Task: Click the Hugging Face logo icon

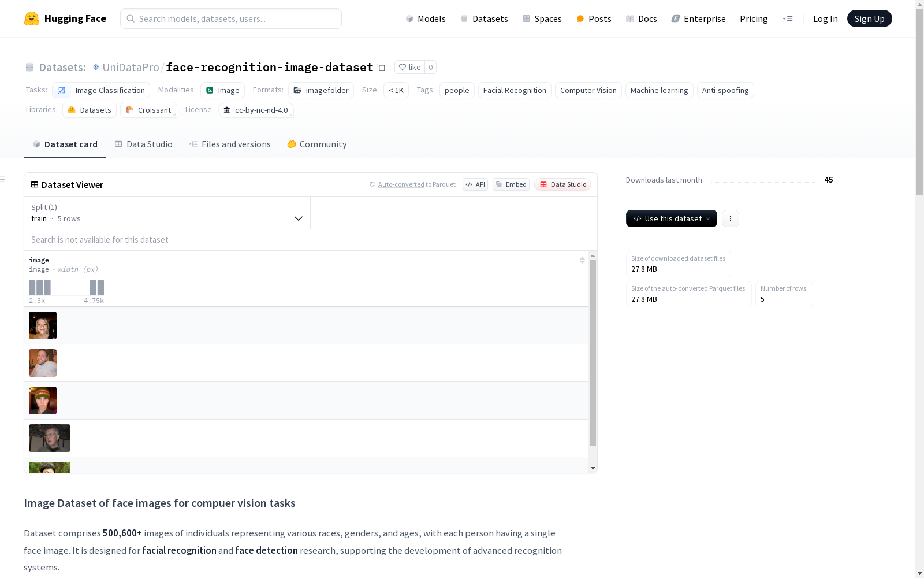Action: [x=32, y=18]
